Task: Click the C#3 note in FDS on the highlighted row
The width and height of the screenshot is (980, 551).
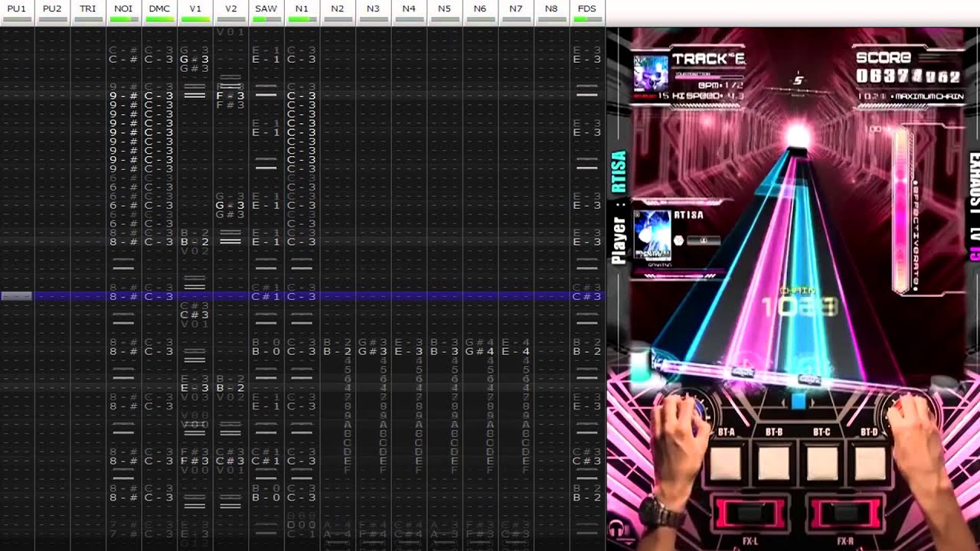Action: tap(587, 296)
